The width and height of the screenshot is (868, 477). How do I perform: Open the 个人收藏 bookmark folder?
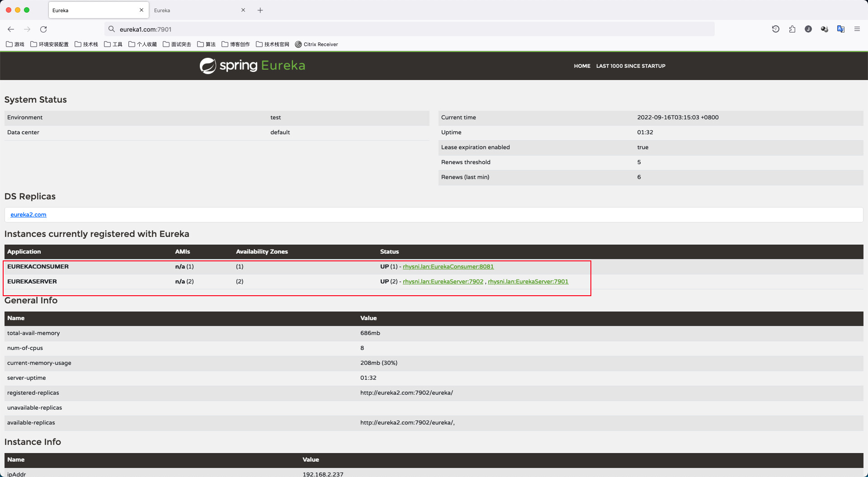[x=143, y=44]
